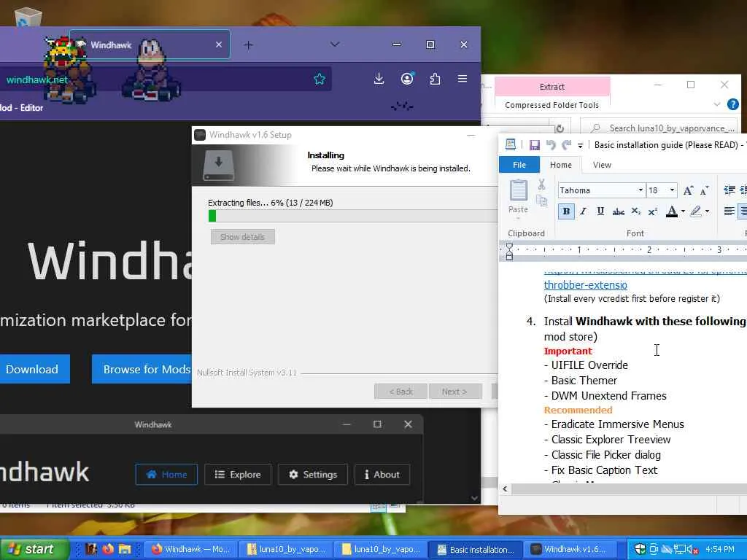The width and height of the screenshot is (747, 560).
Task: Click Home in the Windhawk app
Action: (x=166, y=474)
